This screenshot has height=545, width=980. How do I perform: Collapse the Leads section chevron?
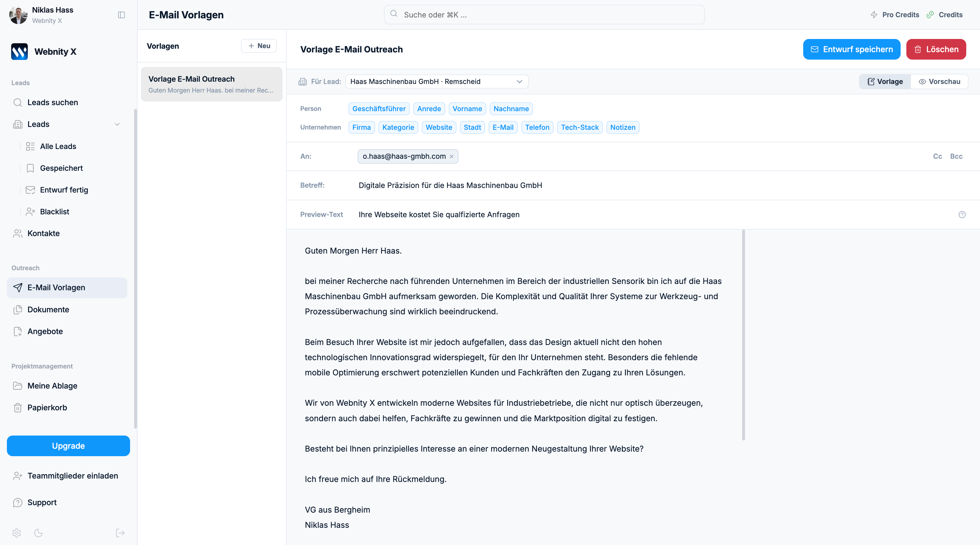coord(117,124)
